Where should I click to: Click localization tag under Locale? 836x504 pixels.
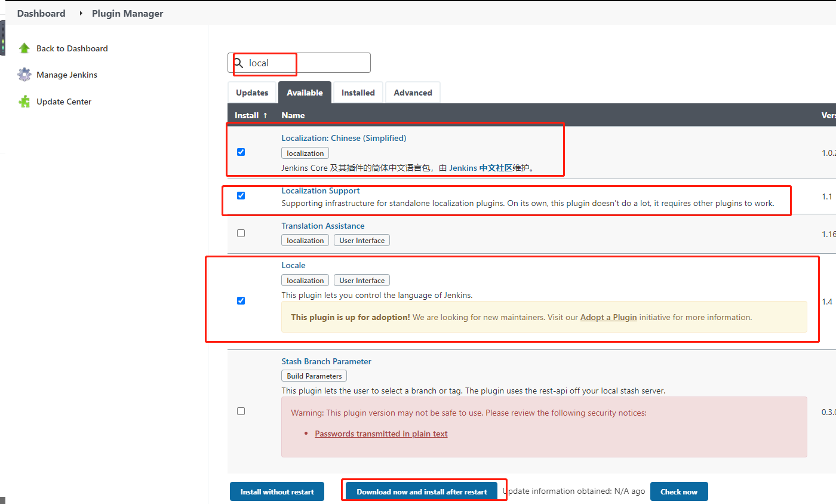[x=305, y=281]
